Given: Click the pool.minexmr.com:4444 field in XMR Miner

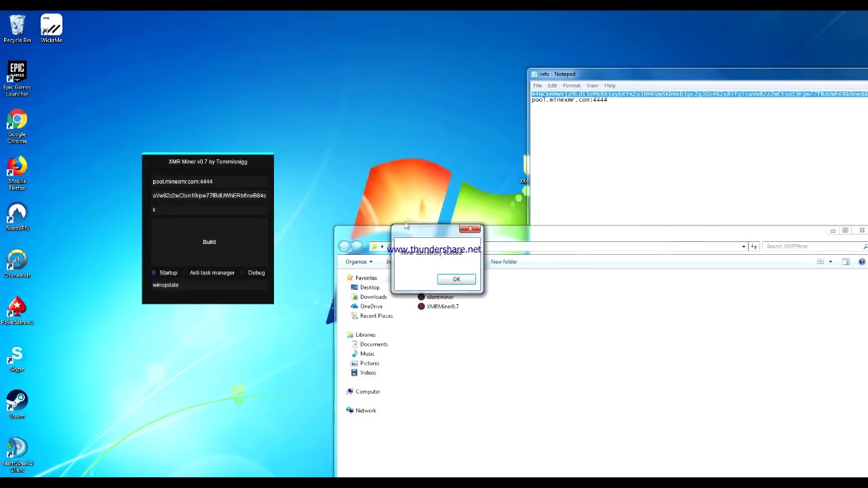Looking at the screenshot, I should [209, 182].
